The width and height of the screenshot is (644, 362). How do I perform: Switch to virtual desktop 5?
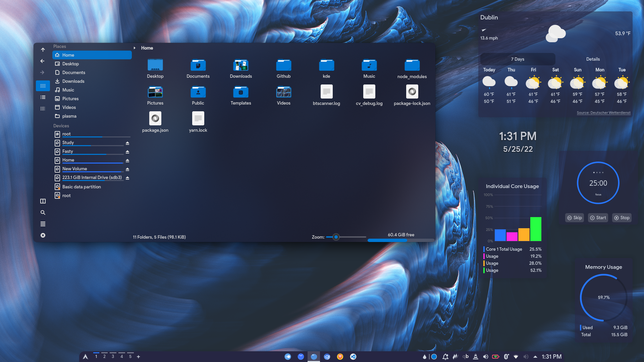click(130, 356)
